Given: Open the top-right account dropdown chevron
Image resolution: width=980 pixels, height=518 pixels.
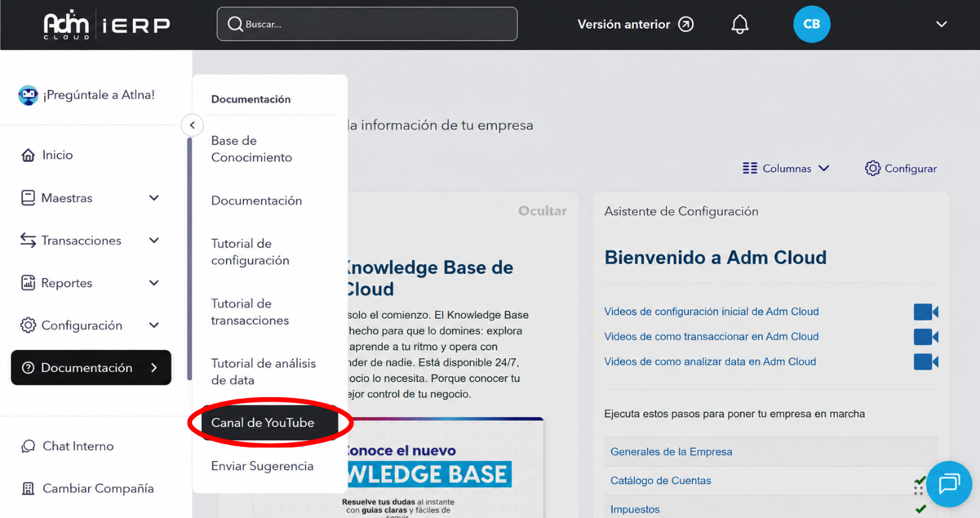Looking at the screenshot, I should 941,24.
